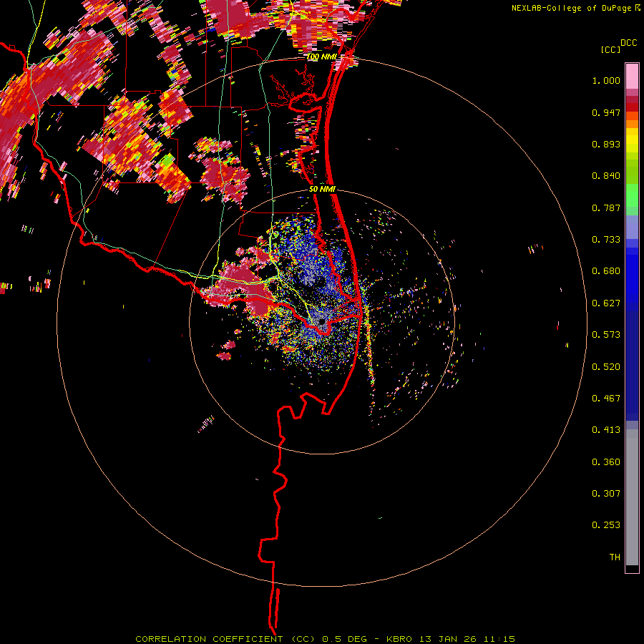The image size is (644, 644).
Task: Click the pink top segment of color bar
Action: tap(632, 77)
